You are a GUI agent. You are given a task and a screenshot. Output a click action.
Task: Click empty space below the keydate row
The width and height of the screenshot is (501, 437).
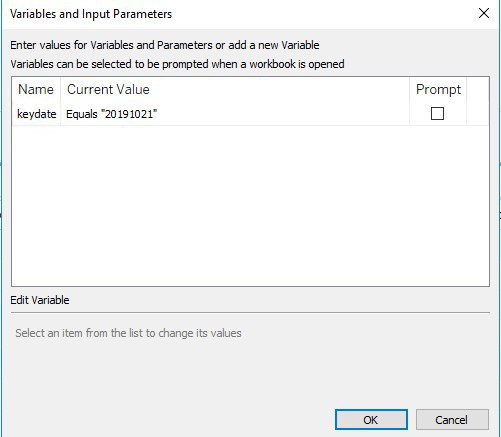(250, 205)
